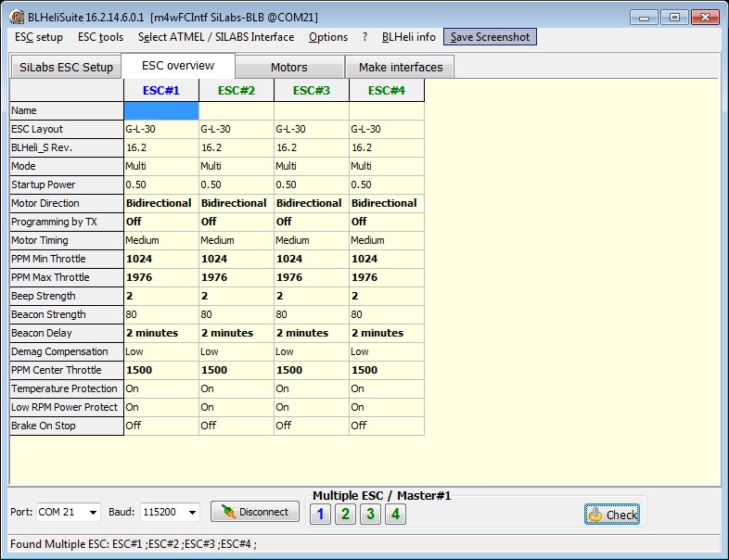The height and width of the screenshot is (560, 729).
Task: Click ESC#3 Temperature Protection On cell
Action: click(312, 388)
